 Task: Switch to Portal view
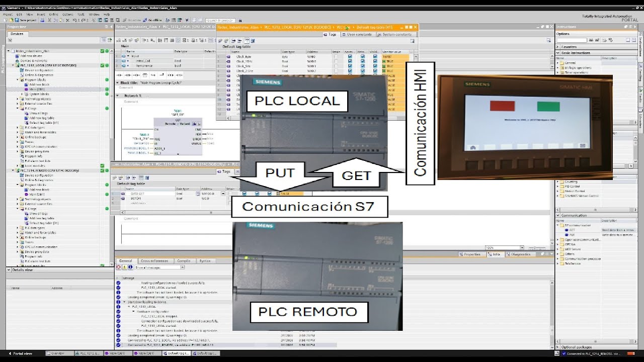(x=19, y=353)
